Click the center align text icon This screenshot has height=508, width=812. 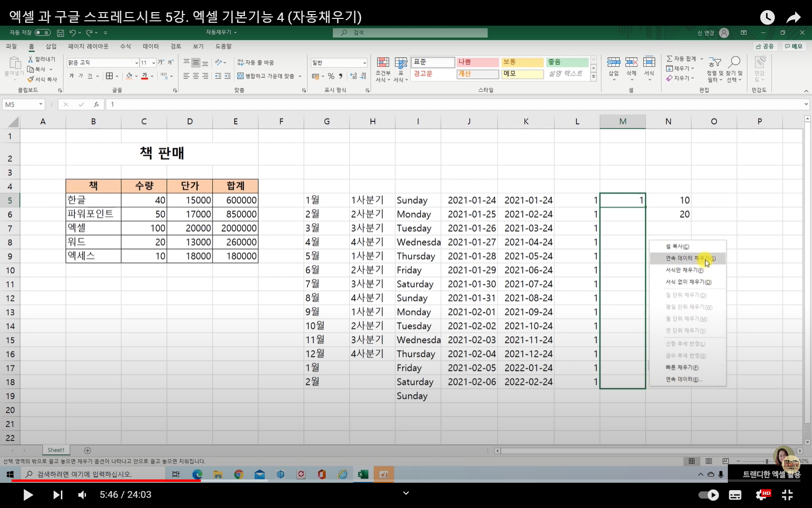196,76
